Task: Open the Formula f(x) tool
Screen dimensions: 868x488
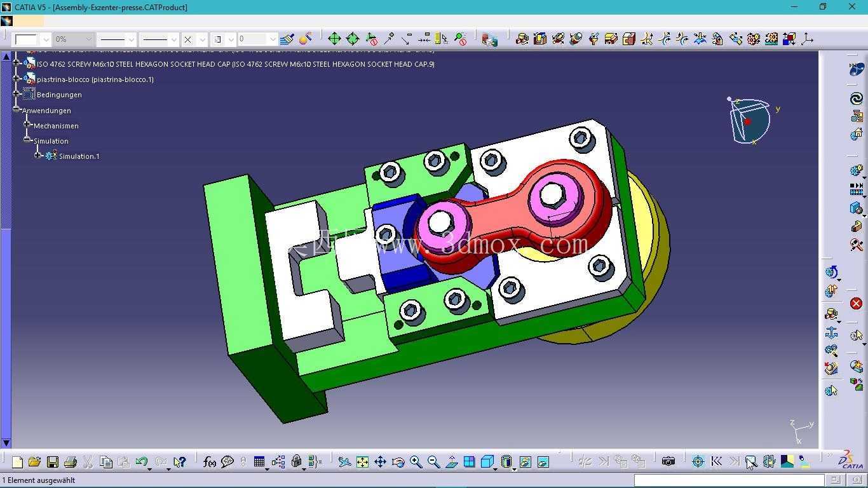Action: pos(210,462)
